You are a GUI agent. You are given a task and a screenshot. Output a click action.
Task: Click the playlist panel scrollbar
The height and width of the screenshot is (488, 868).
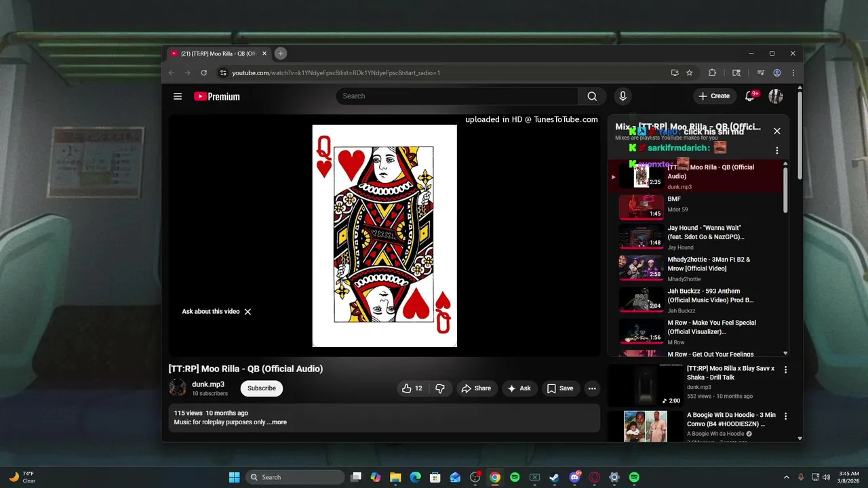point(786,190)
